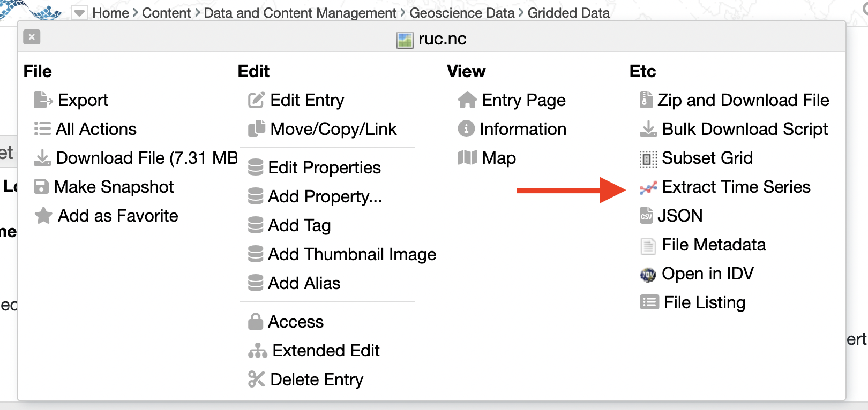The height and width of the screenshot is (410, 868).
Task: Click the Open in IDV icon
Action: pos(648,275)
